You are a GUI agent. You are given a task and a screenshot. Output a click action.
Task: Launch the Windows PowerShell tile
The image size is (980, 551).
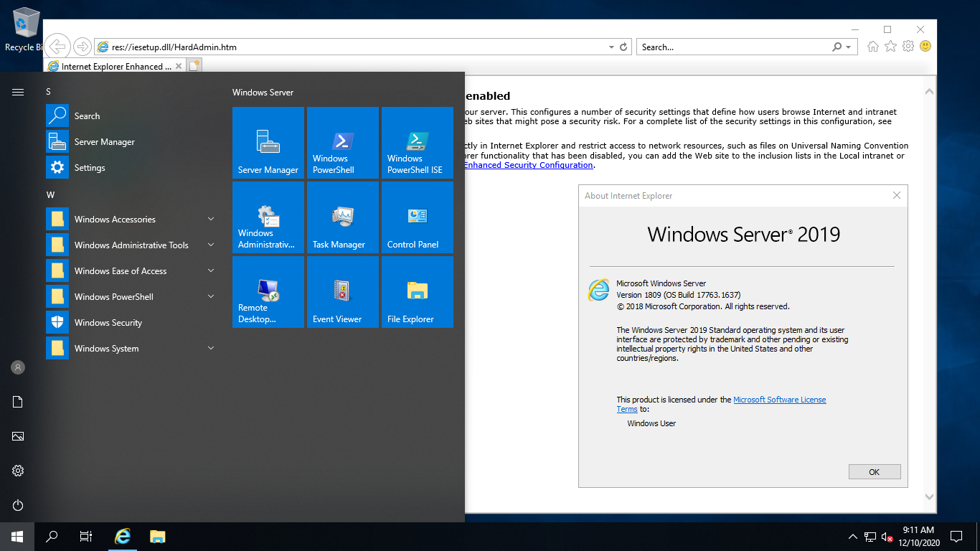(x=343, y=143)
